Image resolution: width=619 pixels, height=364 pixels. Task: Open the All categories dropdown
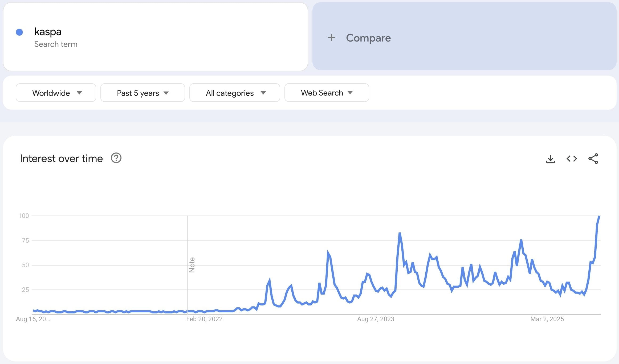pos(234,93)
